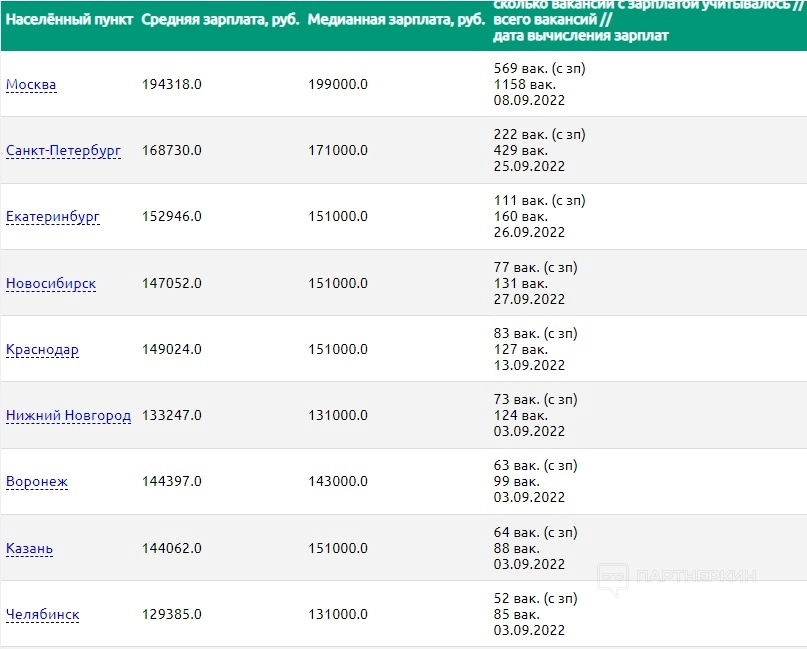Click Moscow's average salary value 194318.0
The image size is (807, 649).
point(172,85)
